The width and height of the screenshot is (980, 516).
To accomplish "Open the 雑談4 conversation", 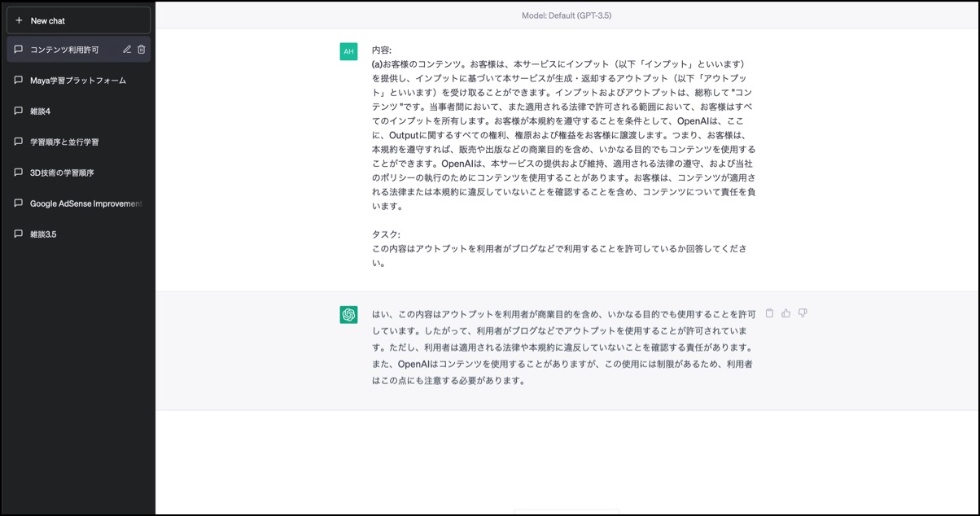I will tap(78, 111).
